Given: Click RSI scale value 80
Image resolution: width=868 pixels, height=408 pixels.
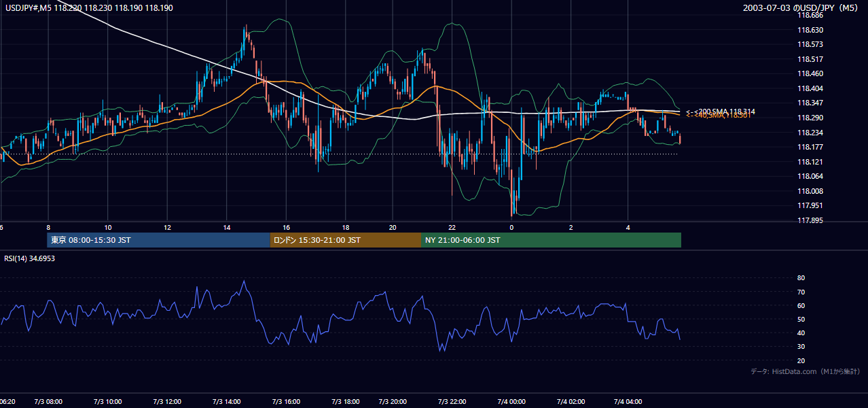Looking at the screenshot, I should click(x=801, y=278).
